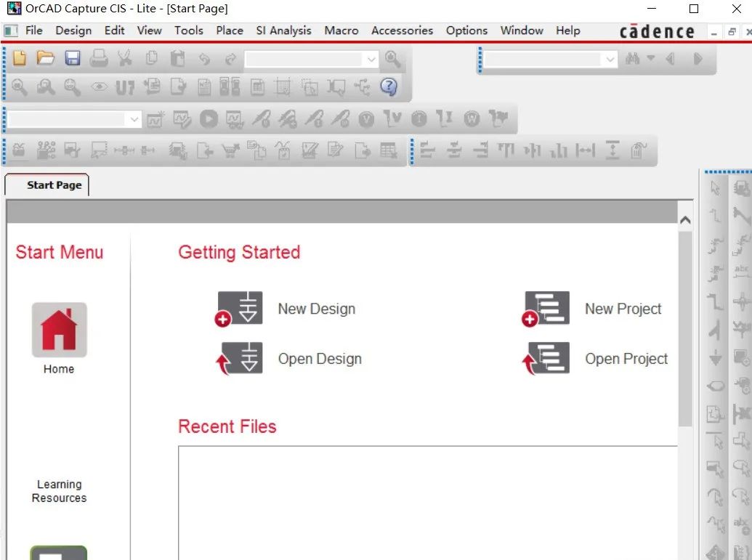Open the Place menu
This screenshot has width=752, height=560.
click(x=230, y=31)
